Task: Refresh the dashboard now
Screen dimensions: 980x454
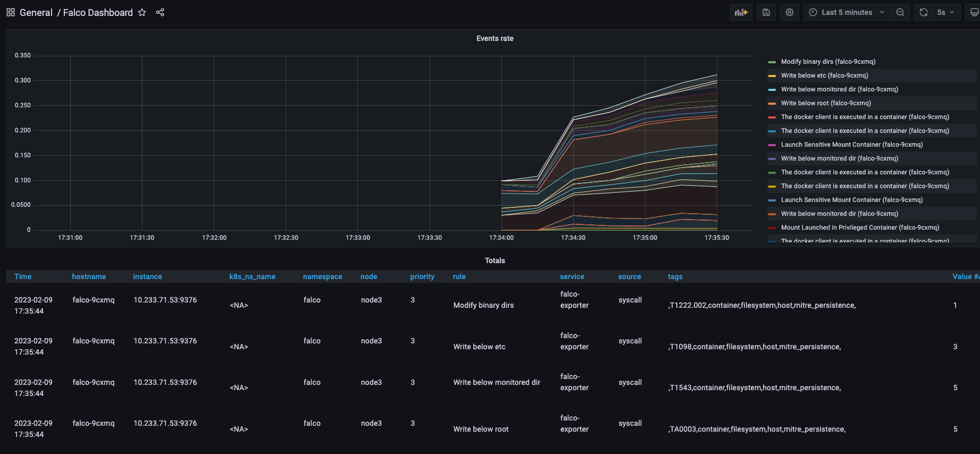Action: coord(924,12)
